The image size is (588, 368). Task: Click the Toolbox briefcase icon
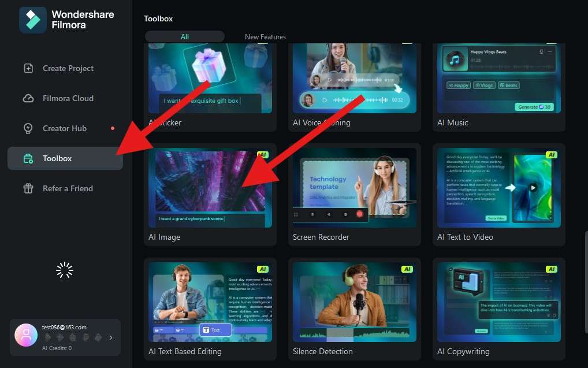[x=28, y=158]
